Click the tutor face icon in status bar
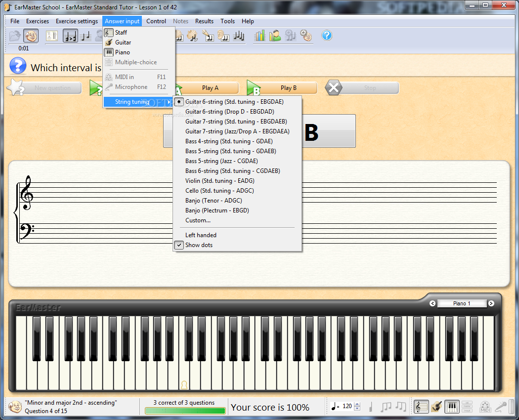Viewport: 519px width, 420px height. 15,407
